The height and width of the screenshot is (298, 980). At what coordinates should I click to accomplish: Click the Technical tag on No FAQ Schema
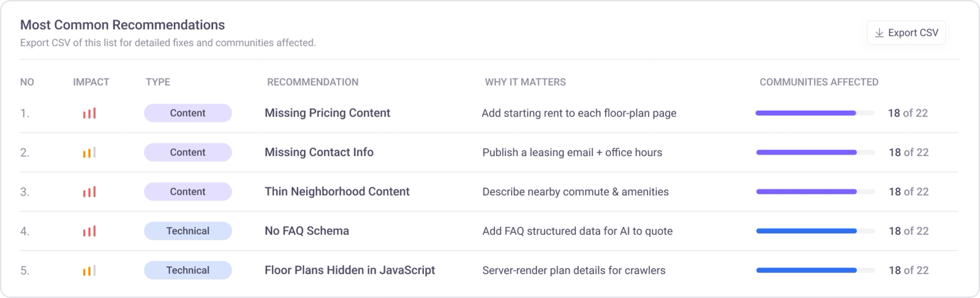(x=188, y=231)
